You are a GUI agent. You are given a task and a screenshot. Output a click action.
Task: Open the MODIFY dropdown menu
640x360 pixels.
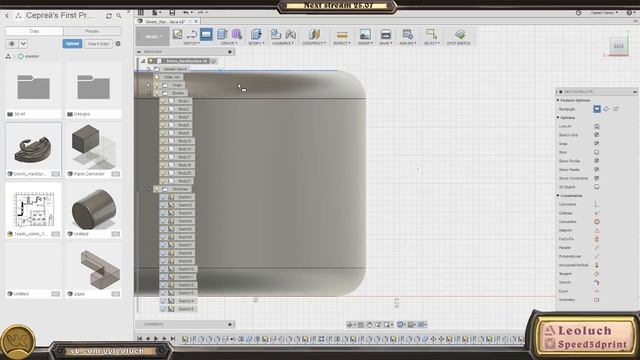257,43
